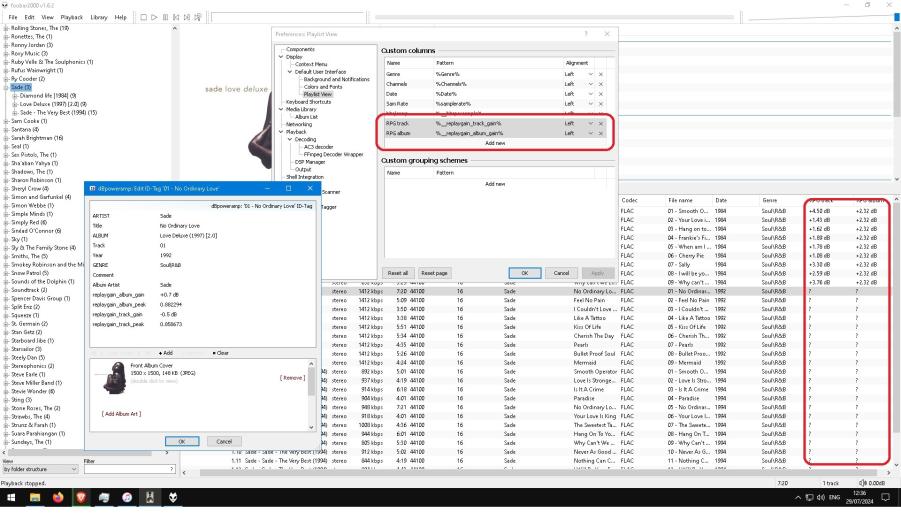The width and height of the screenshot is (901, 519).
Task: Open the Playback menu
Action: coord(72,17)
